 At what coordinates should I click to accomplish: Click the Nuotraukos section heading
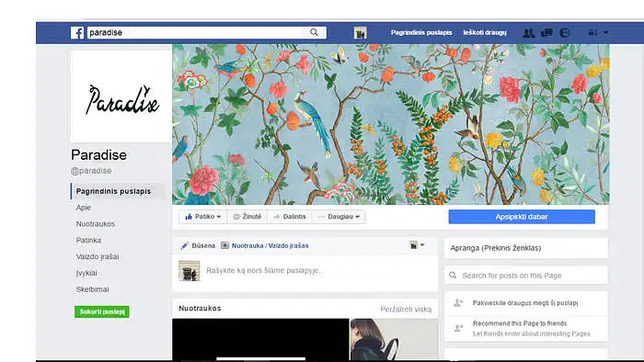coord(200,309)
